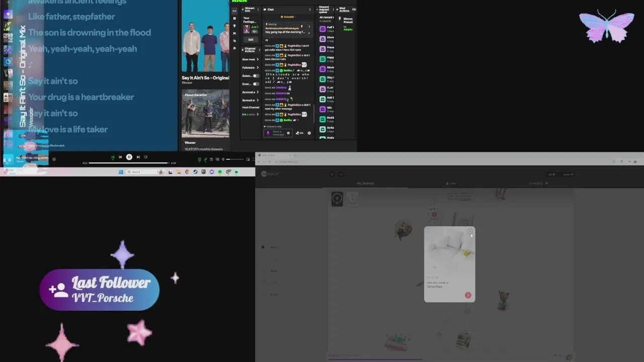Click the Movie reward request
The height and width of the screenshot is (362, 644).
pos(327,69)
